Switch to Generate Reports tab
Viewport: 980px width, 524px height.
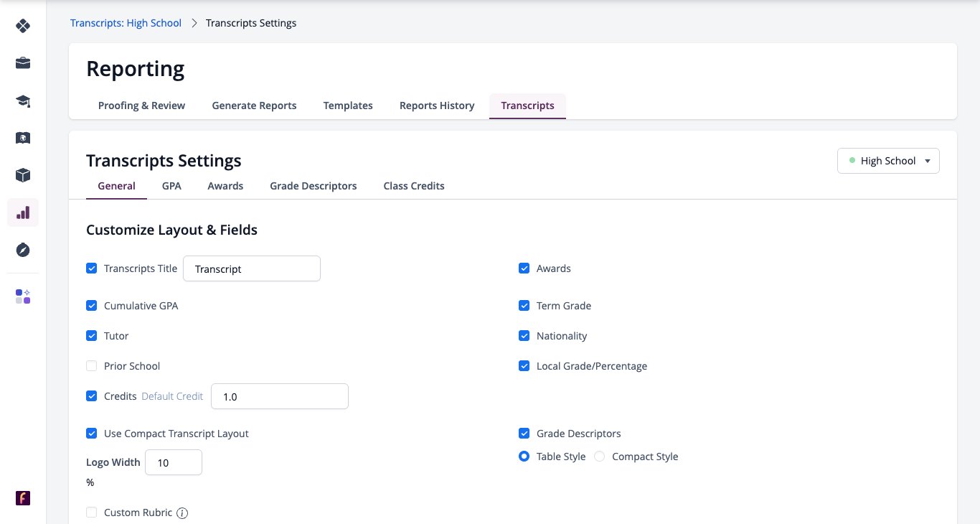tap(254, 106)
